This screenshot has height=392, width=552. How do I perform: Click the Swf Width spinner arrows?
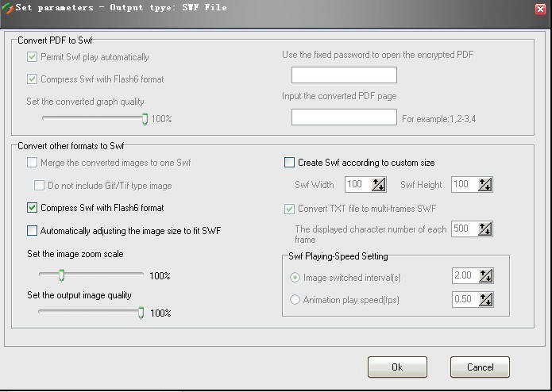[x=379, y=184]
